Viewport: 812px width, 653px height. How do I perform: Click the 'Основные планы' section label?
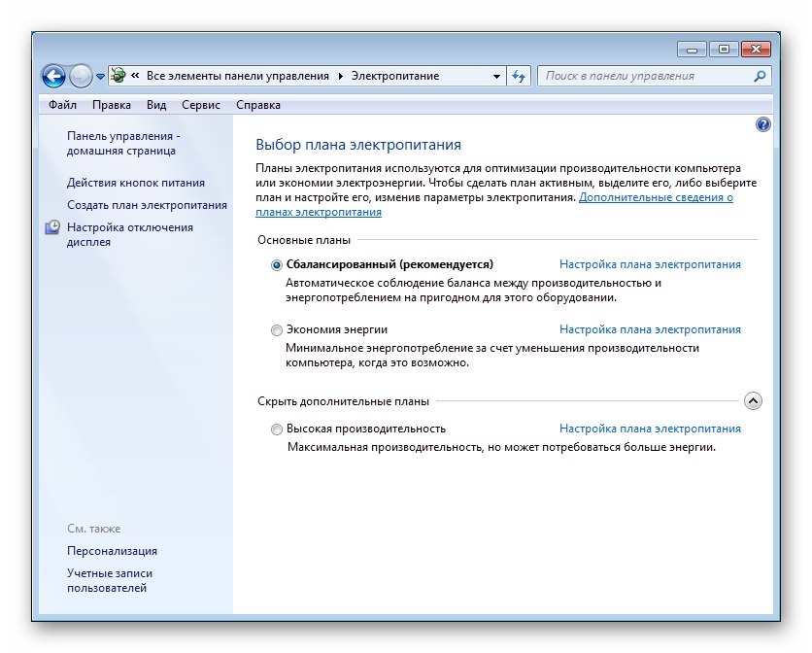pyautogui.click(x=304, y=240)
